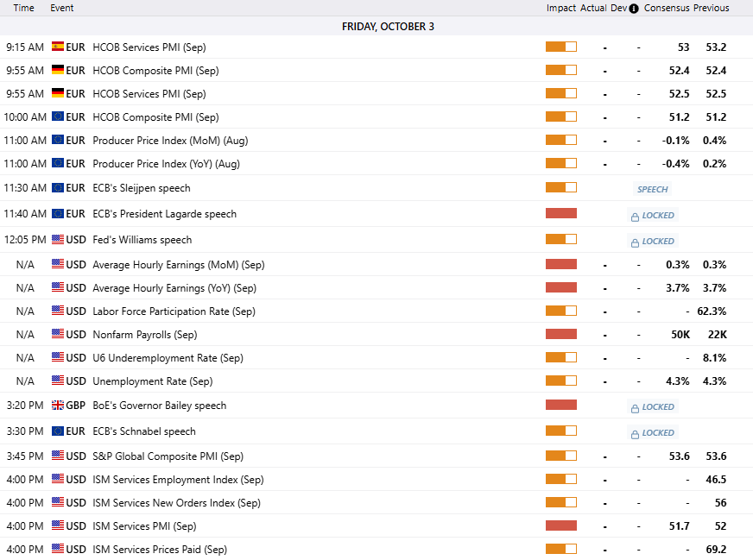The image size is (753, 560).
Task: Click the German flag beside HCOB Composite PMI
Action: point(58,71)
